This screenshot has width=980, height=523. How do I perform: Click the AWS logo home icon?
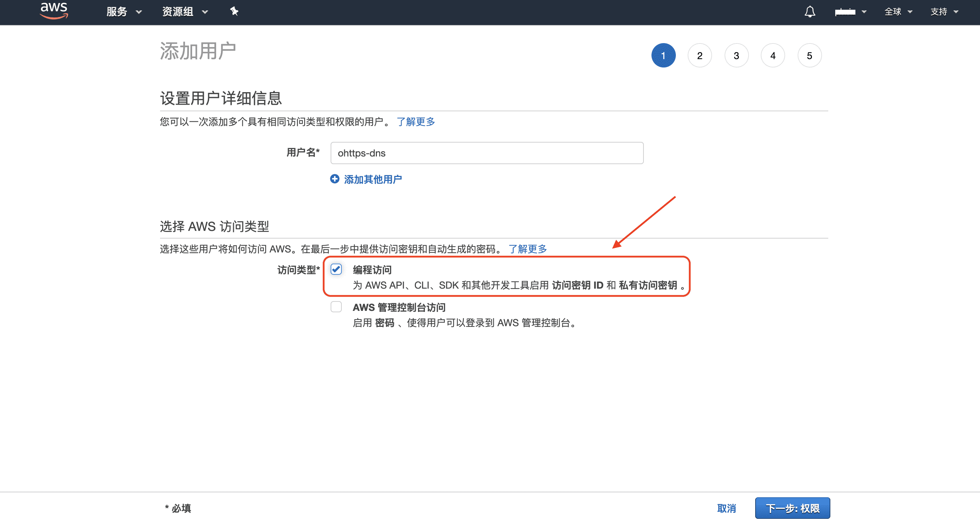point(54,11)
